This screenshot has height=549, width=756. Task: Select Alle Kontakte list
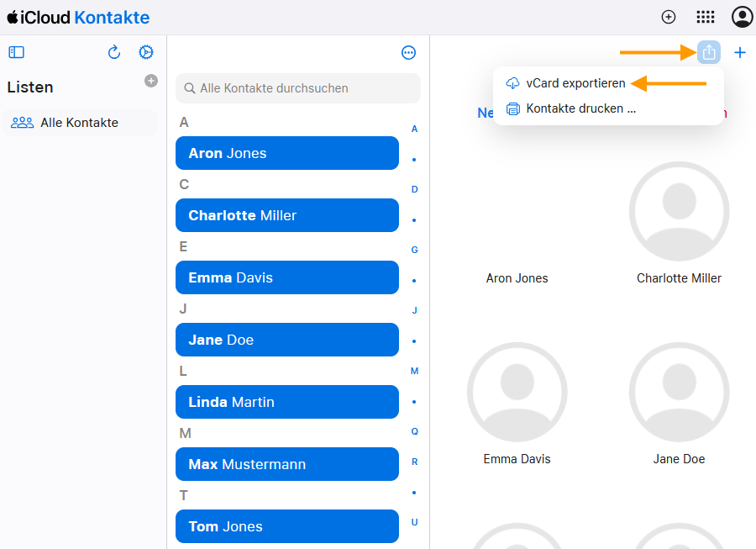coord(80,123)
